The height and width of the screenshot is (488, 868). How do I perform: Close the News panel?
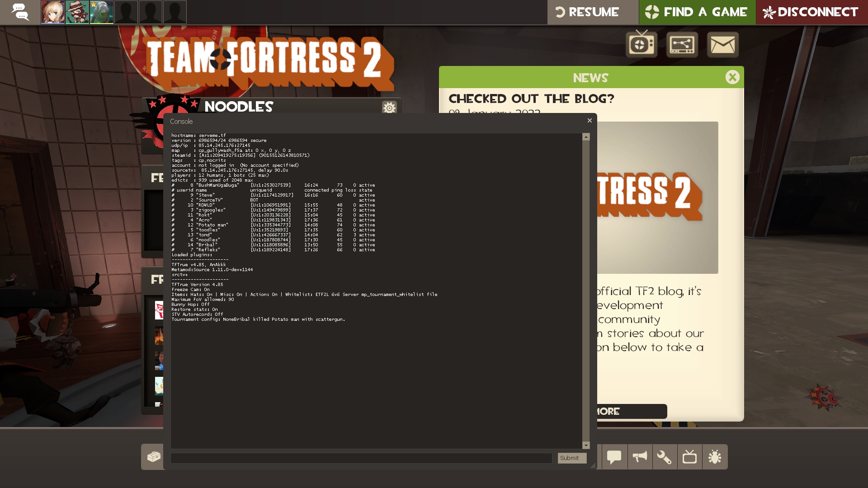coord(732,77)
